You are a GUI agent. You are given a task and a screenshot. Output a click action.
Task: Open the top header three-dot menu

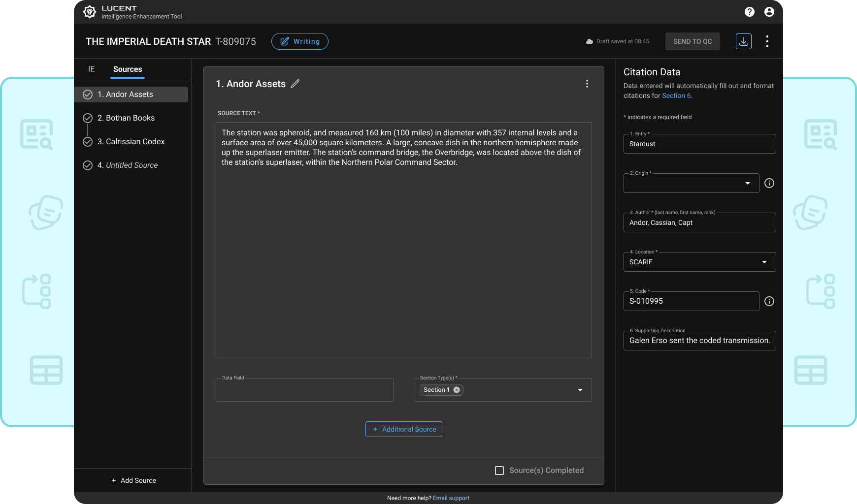point(767,41)
